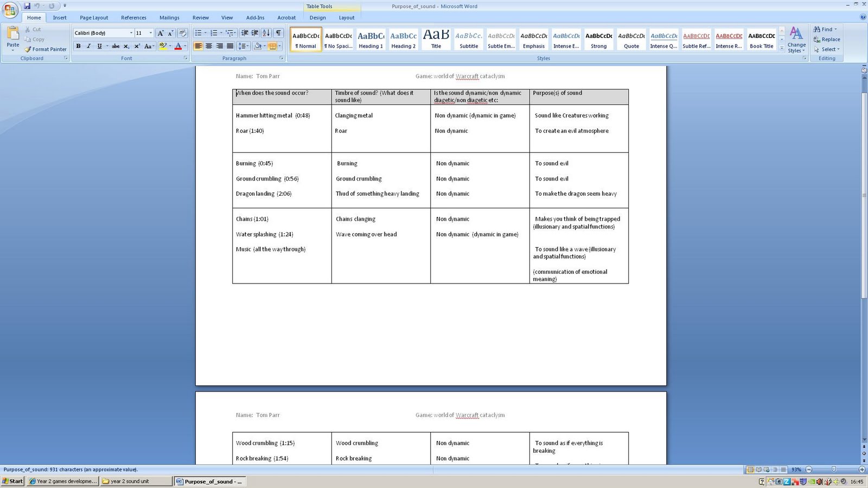Toggle align text left

coord(198,46)
